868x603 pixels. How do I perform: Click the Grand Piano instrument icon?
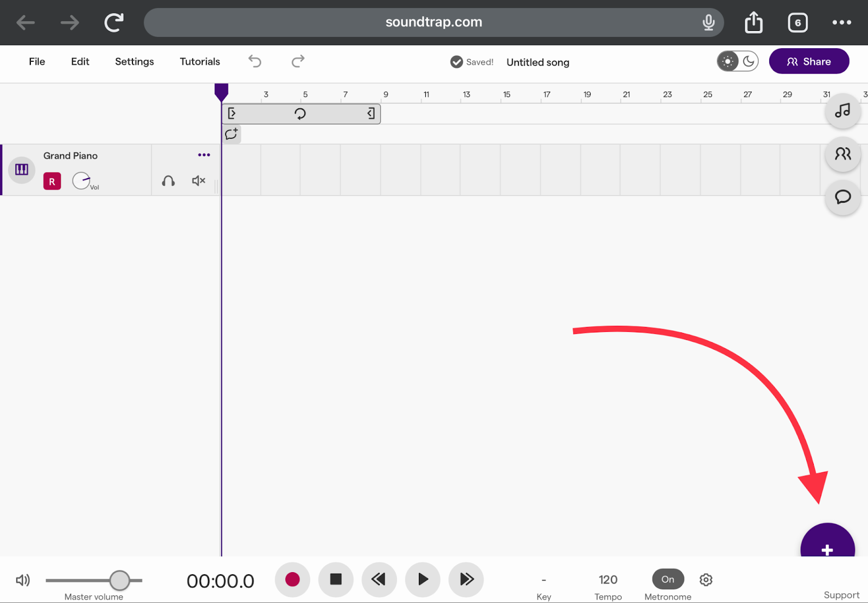[22, 170]
